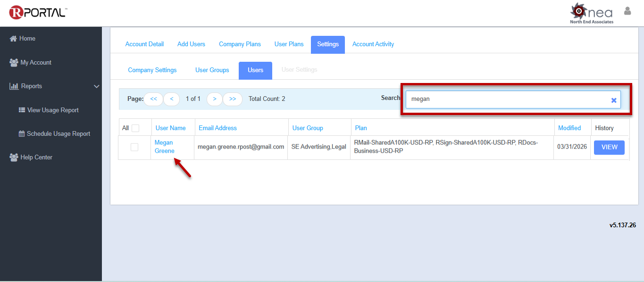The image size is (644, 282).
Task: Sort by Modified column
Action: click(x=569, y=128)
